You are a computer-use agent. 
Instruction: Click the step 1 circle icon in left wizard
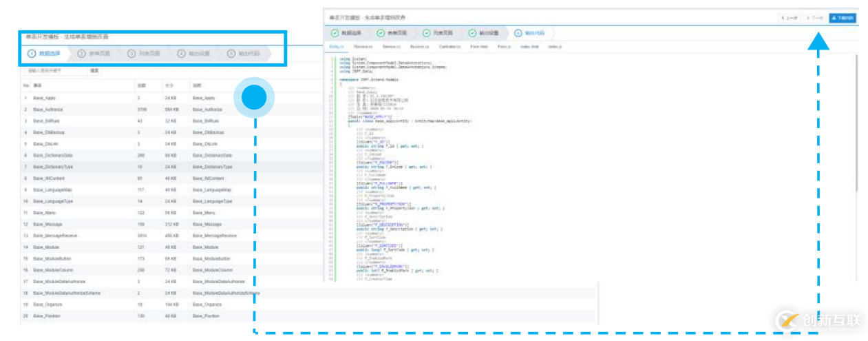click(x=32, y=53)
